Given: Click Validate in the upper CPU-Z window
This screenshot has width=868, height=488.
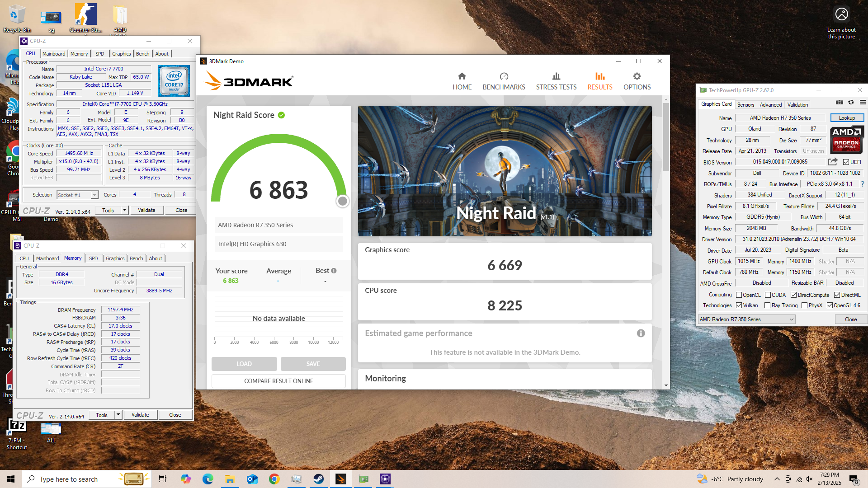Looking at the screenshot, I should (x=146, y=210).
